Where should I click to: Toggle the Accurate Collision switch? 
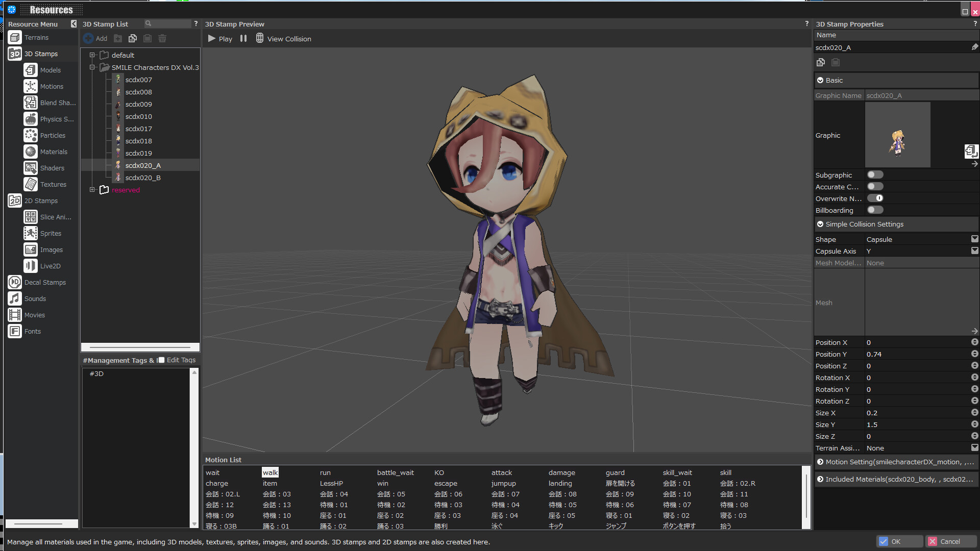(x=875, y=187)
